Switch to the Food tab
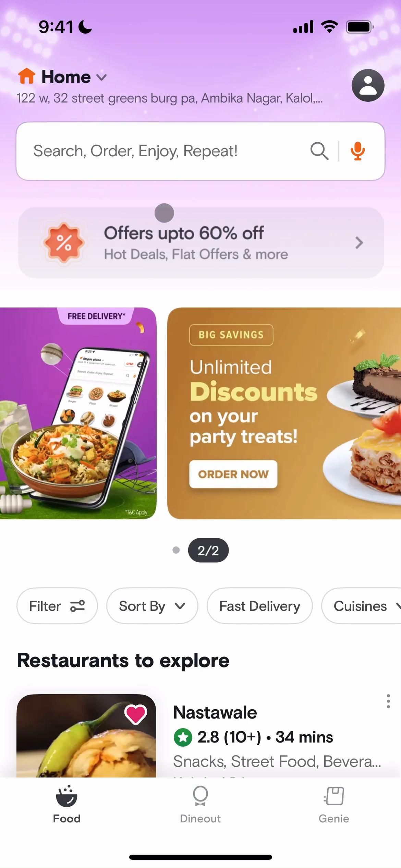Screen dimensions: 401x868 point(66,804)
